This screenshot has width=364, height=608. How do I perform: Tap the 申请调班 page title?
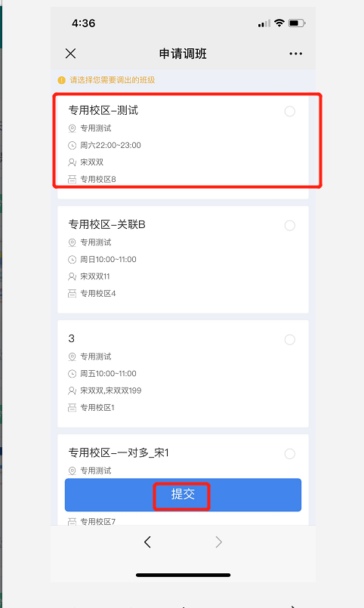coord(183,54)
